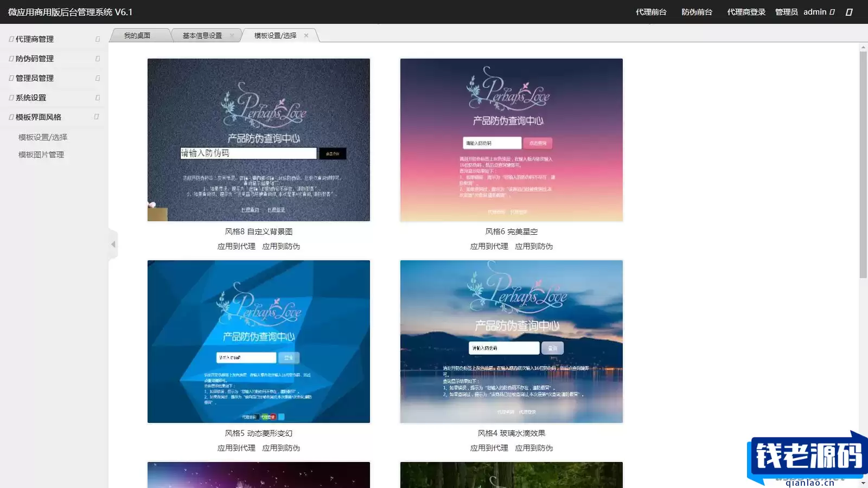Click the 风格6 完美星空 preview thumbnail
The image size is (868, 488).
point(512,140)
